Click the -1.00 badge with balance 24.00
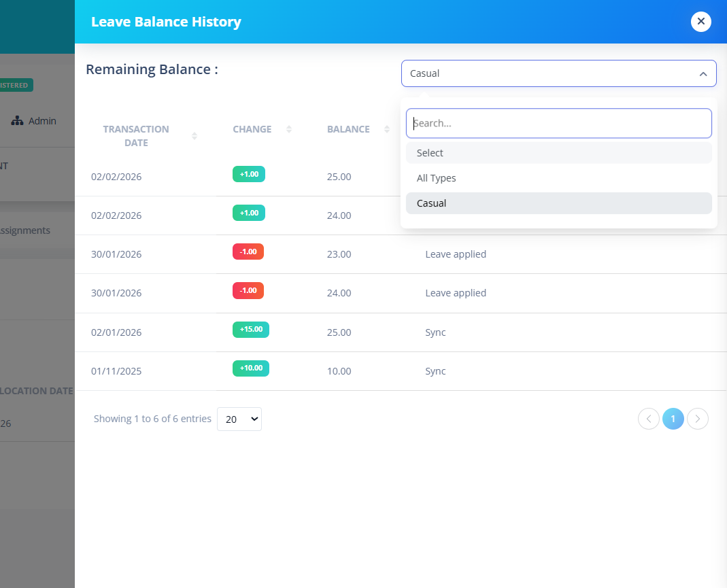This screenshot has width=727, height=588. coord(248,290)
